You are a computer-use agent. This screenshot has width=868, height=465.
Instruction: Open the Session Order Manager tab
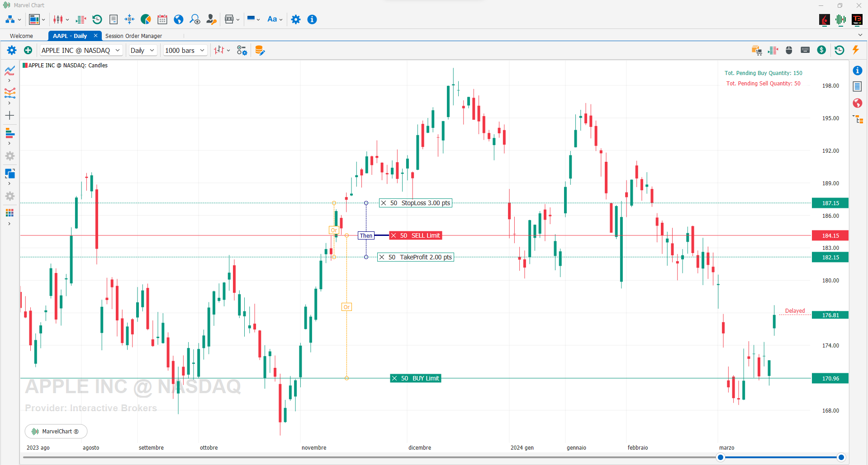click(133, 36)
